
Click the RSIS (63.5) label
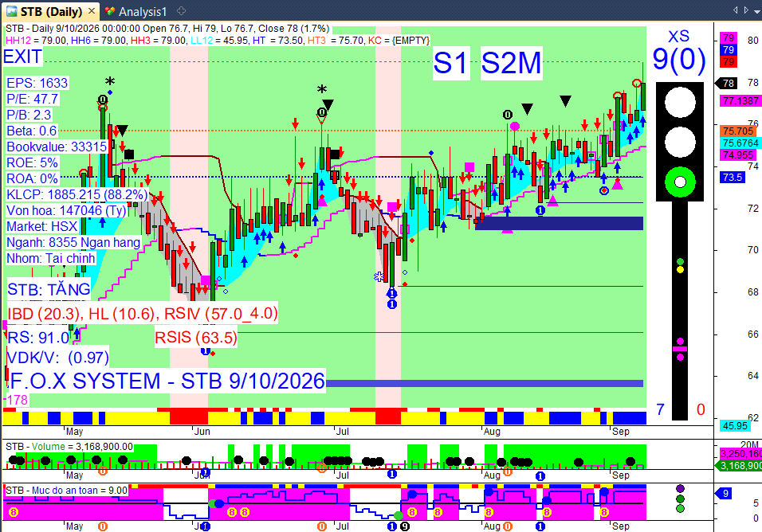point(196,338)
